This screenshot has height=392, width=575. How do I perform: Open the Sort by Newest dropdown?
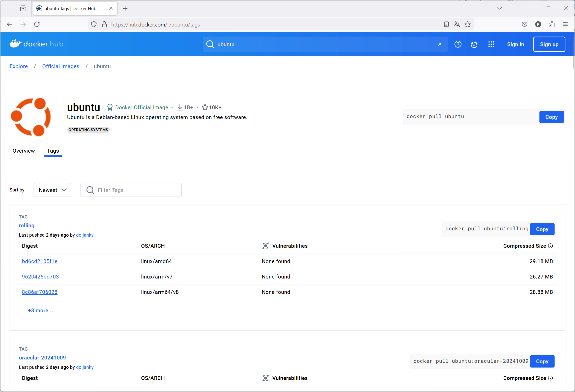coord(52,190)
